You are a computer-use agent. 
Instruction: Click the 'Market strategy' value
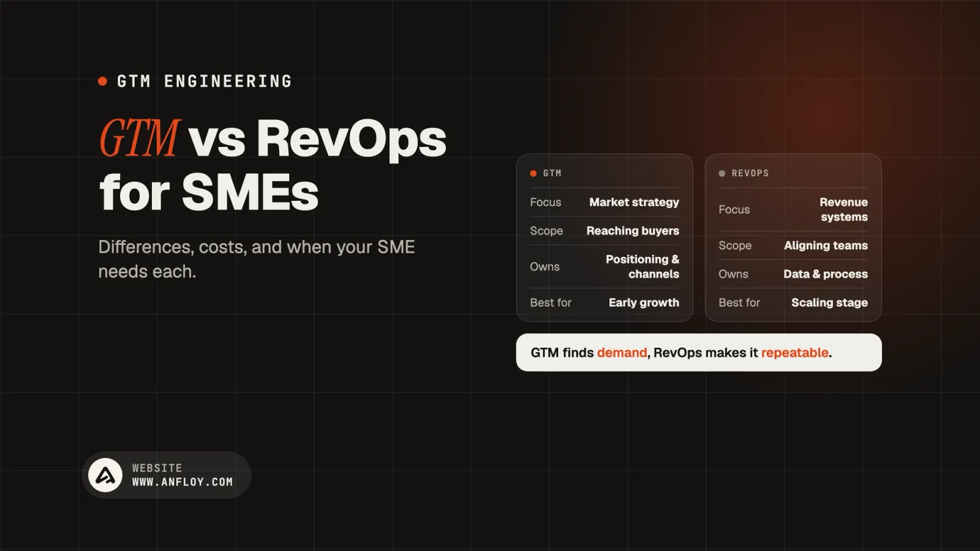(x=634, y=202)
